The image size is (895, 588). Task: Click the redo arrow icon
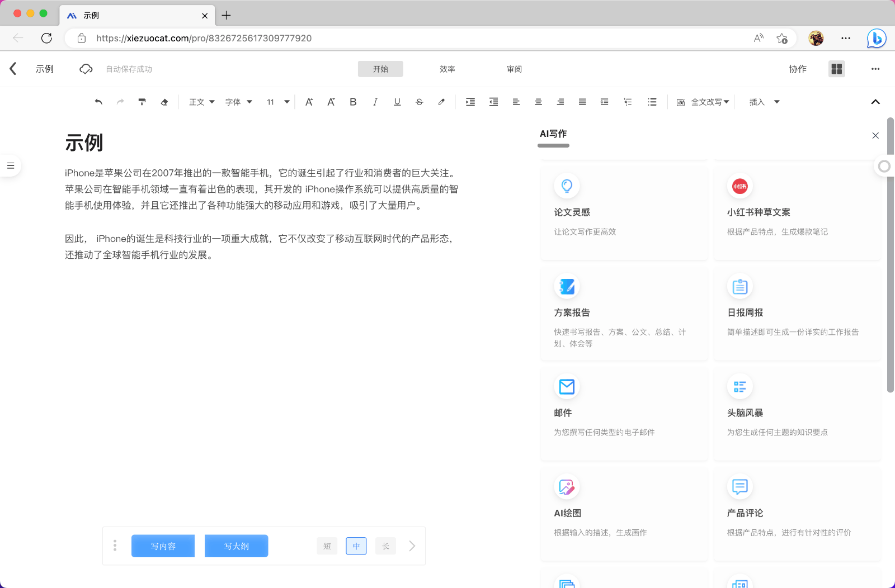coord(120,102)
